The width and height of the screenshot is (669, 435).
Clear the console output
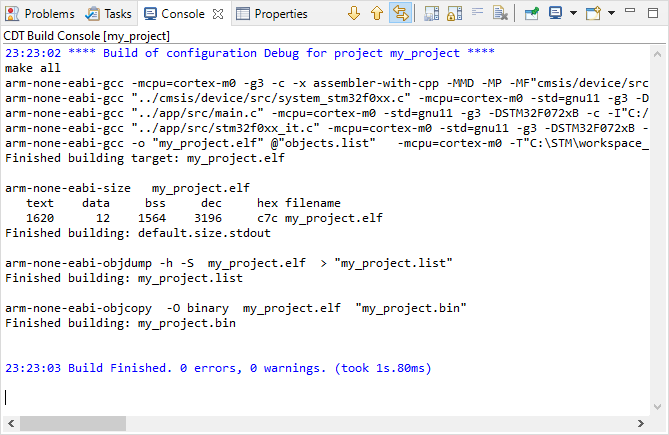(500, 14)
